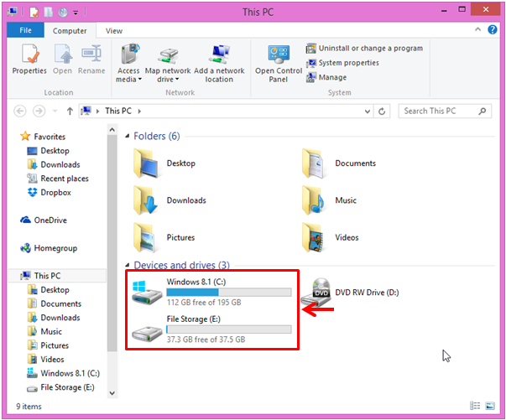
Task: Expand the chevron after This PC in the address bar
Action: pos(139,111)
